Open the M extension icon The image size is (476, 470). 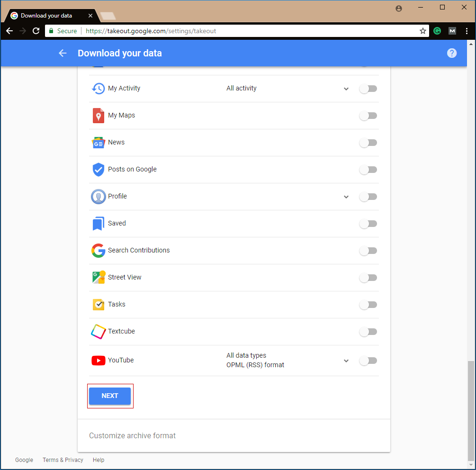[452, 31]
